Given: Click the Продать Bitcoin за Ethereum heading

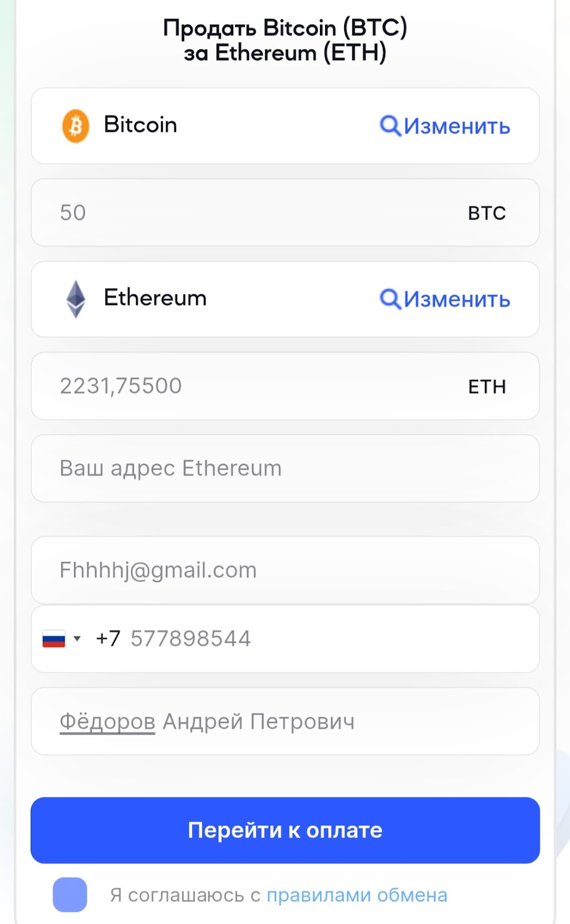Looking at the screenshot, I should click(285, 40).
